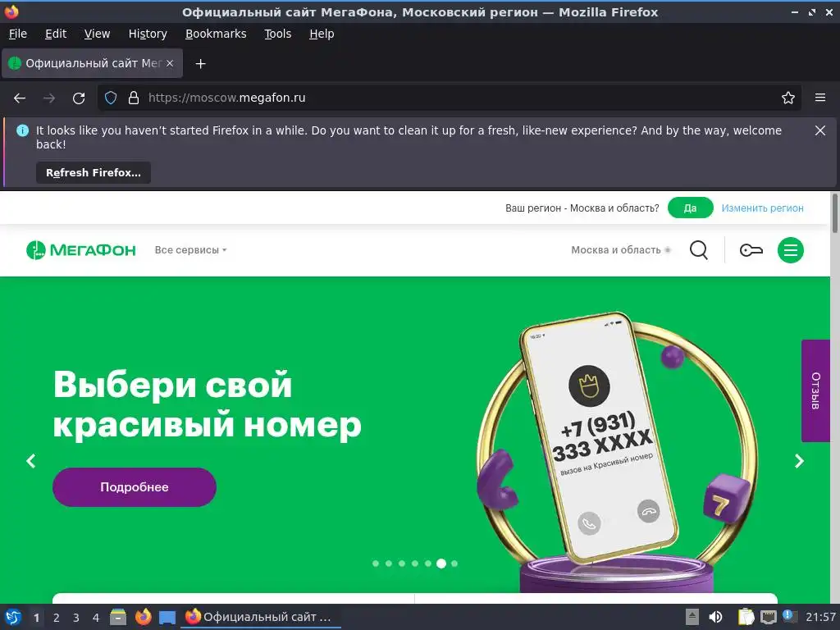Open the clipboard manager tray icon
Image resolution: width=840 pixels, height=630 pixels.
[746, 617]
